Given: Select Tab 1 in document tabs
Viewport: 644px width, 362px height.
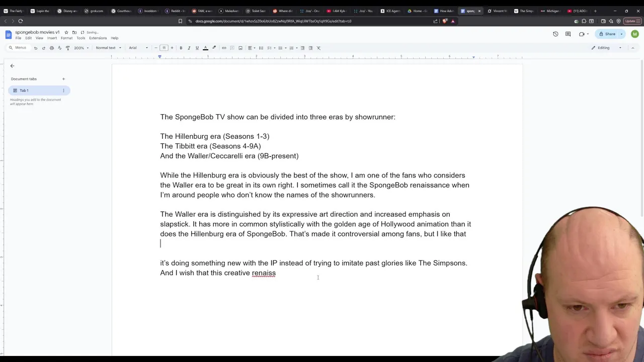Looking at the screenshot, I should click(x=39, y=90).
